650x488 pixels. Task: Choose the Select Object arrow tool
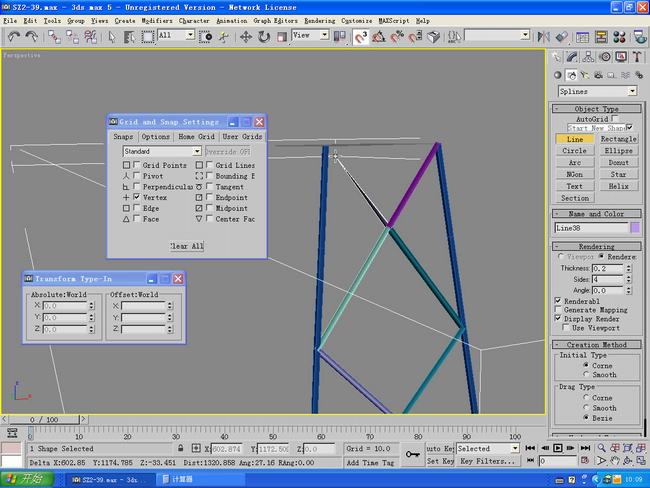(x=111, y=37)
